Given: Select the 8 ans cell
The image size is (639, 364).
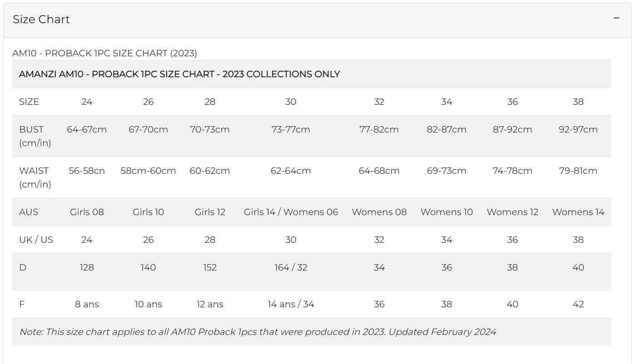Looking at the screenshot, I should [x=87, y=304].
